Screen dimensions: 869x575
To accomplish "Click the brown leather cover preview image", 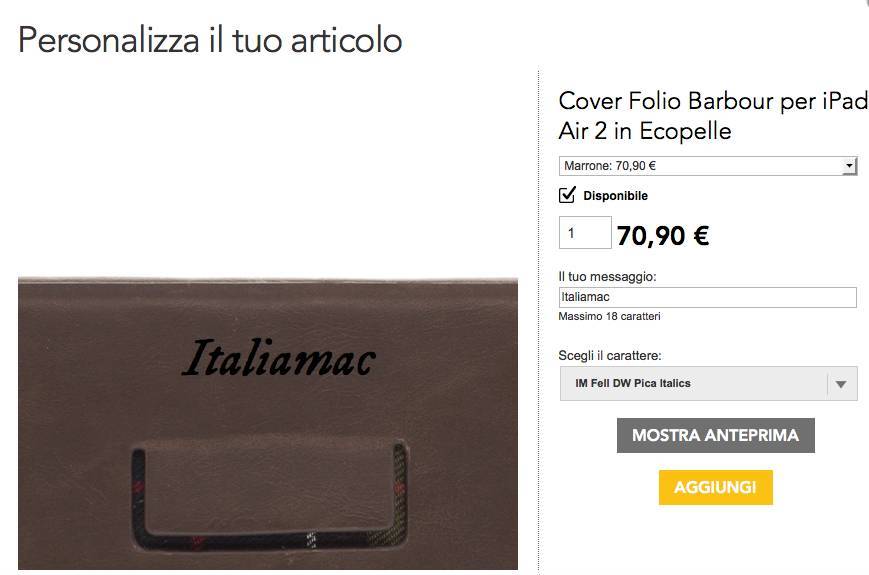I will [268, 424].
